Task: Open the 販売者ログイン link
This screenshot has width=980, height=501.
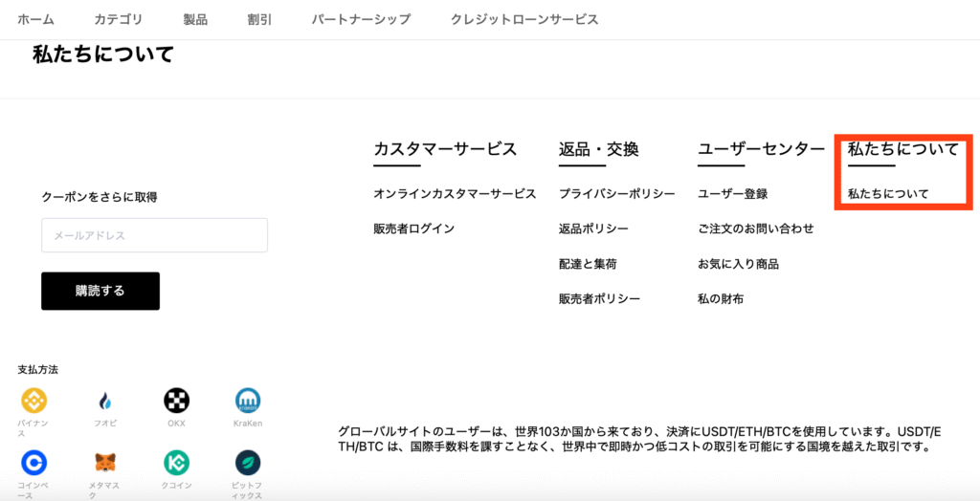Action: [x=413, y=229]
